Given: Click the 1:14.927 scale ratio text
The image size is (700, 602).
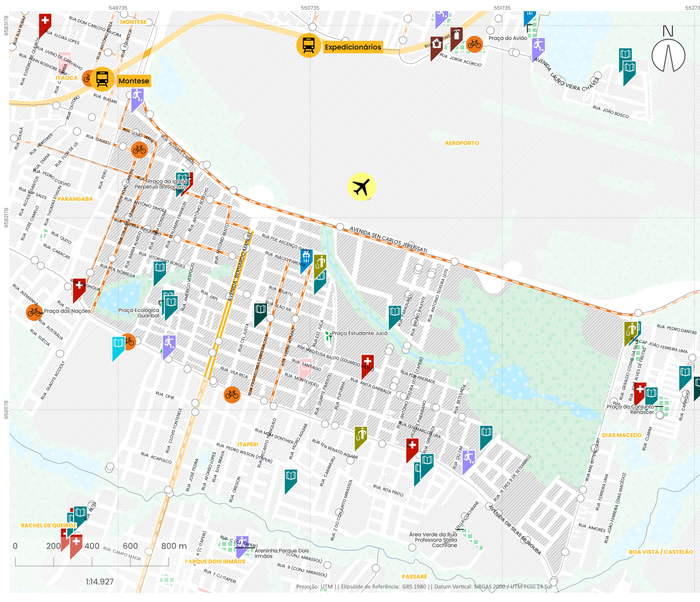Looking at the screenshot, I should pos(100,582).
